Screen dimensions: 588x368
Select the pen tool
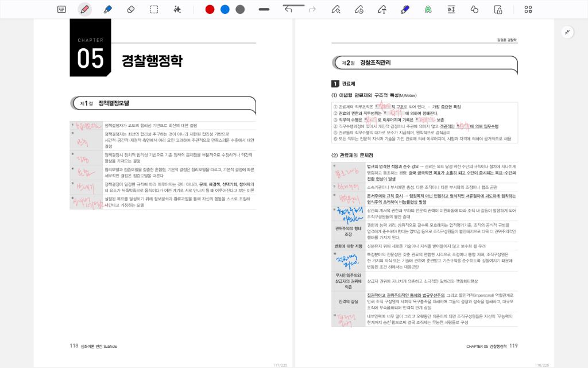click(85, 9)
